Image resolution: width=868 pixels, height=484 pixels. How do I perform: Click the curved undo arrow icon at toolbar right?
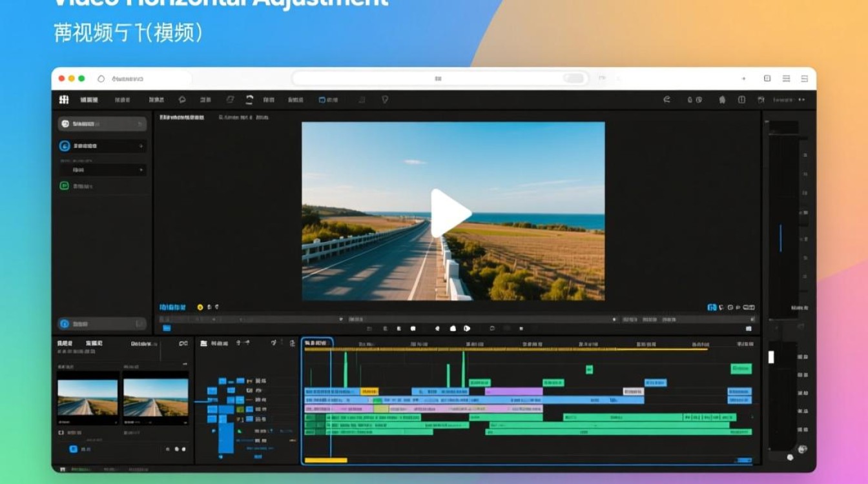pos(666,99)
